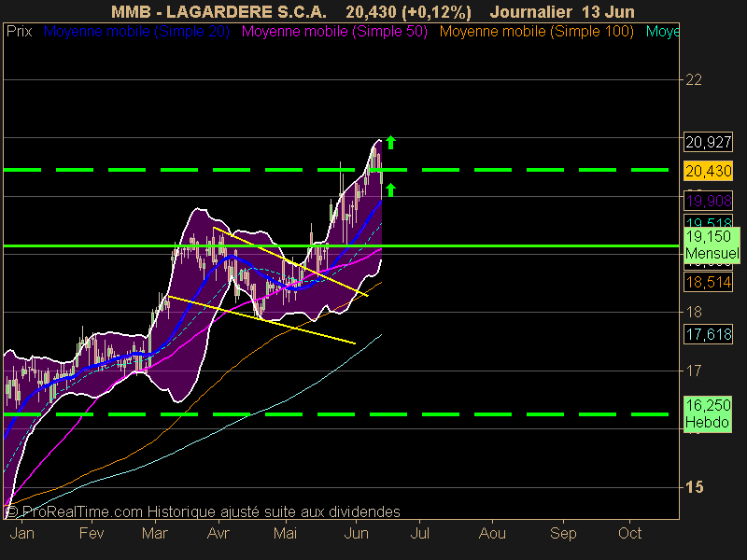The image size is (747, 560).
Task: Click the Jun label on time axis
Action: click(x=357, y=533)
